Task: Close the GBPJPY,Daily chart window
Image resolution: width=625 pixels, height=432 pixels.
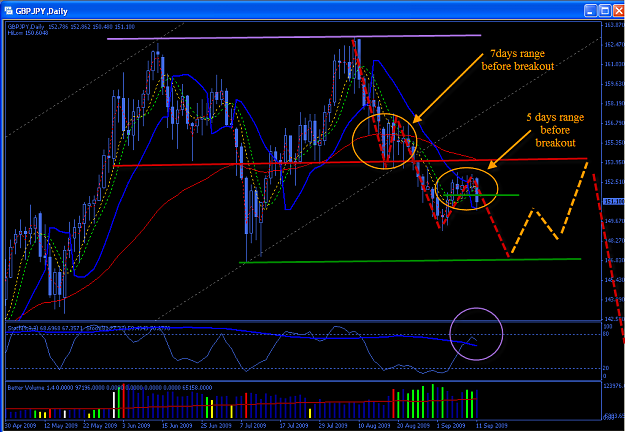Action: (x=618, y=11)
